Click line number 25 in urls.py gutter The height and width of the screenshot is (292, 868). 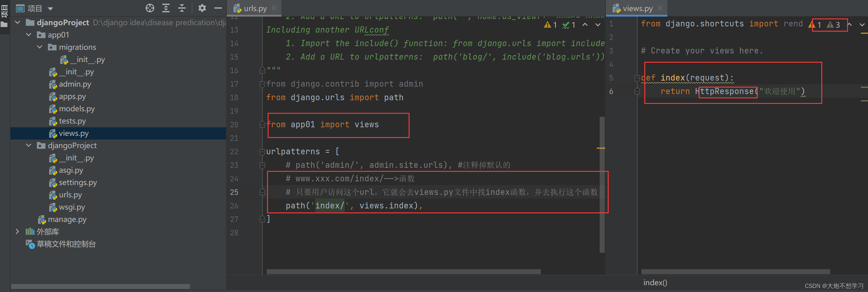coord(234,192)
